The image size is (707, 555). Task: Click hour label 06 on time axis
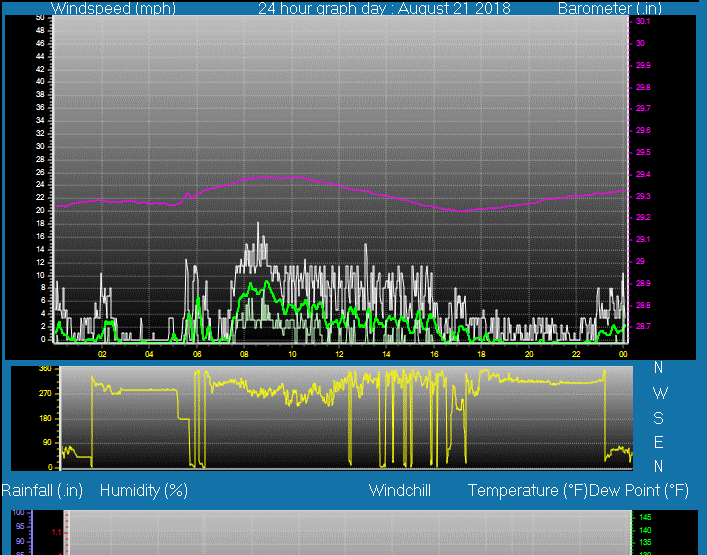click(197, 354)
